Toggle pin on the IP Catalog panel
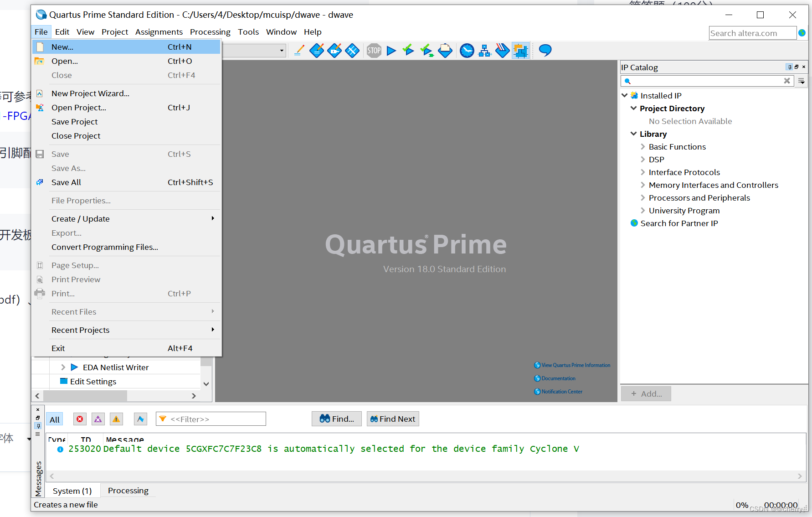This screenshot has height=517, width=812. 790,67
